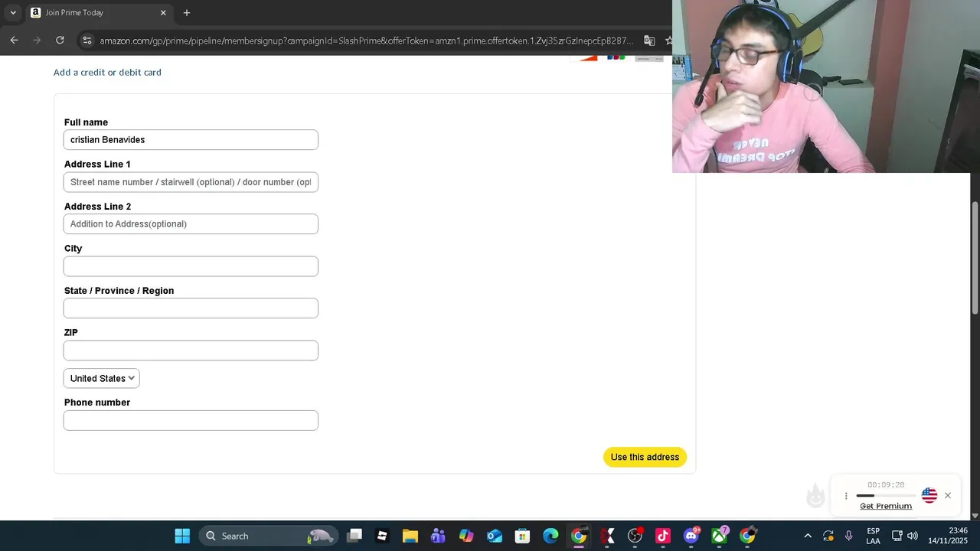Open Roblox from the taskbar
This screenshot has height=551, width=980.
coord(382,536)
